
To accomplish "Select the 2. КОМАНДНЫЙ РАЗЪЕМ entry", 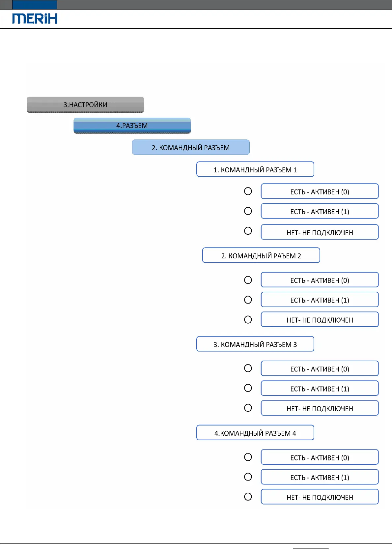I will (191, 147).
